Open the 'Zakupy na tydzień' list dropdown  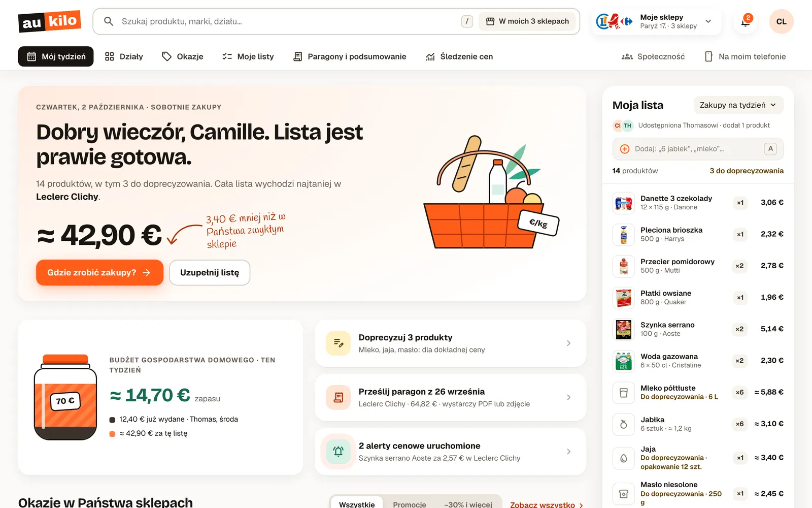click(x=738, y=105)
